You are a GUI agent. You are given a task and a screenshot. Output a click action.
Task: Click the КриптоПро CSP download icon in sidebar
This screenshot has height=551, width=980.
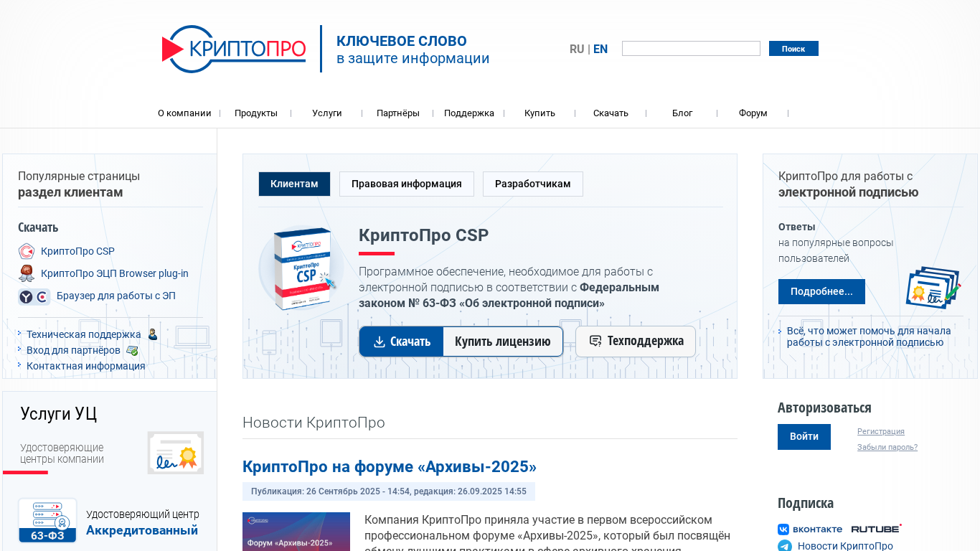pos(27,251)
